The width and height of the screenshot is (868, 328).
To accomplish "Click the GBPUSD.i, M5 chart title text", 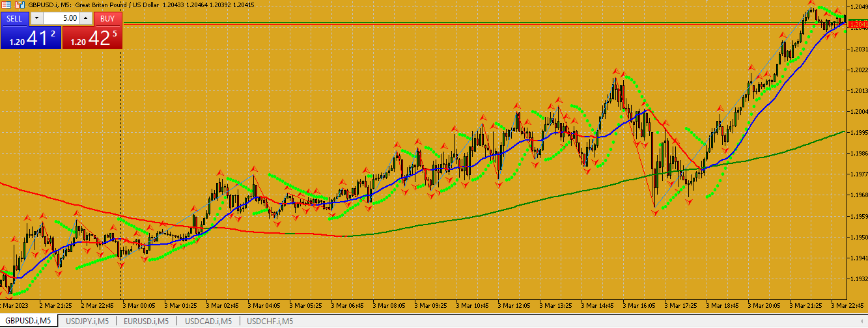I will (x=49, y=5).
